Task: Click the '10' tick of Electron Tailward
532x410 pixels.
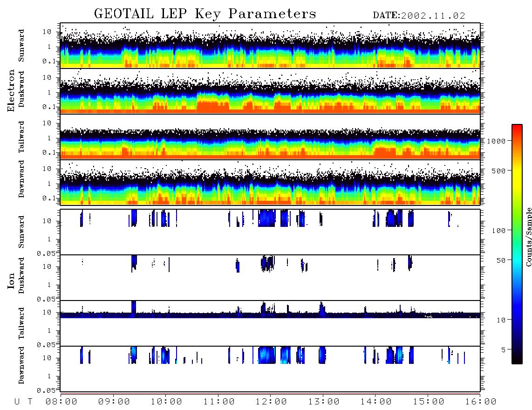Action: 47,123
